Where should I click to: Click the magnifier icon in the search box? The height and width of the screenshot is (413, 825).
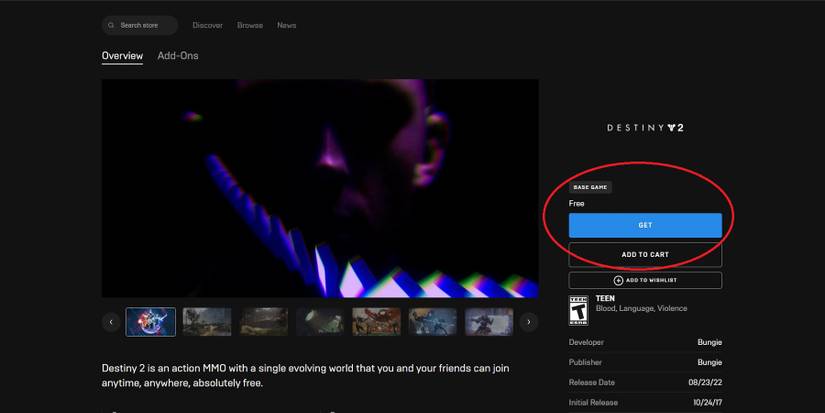coord(112,25)
